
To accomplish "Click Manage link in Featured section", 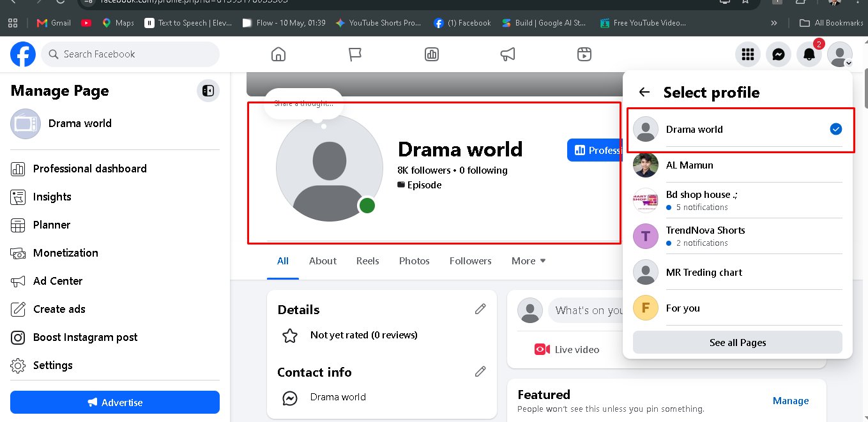I will (791, 401).
